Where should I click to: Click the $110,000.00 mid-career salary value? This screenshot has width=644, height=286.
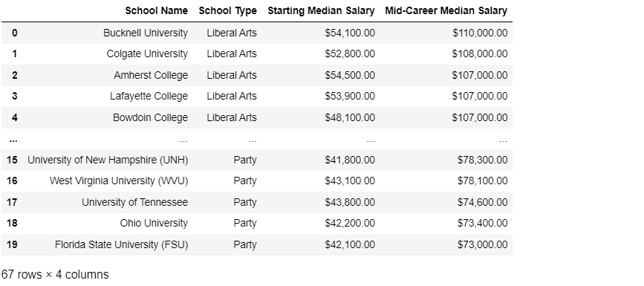[x=480, y=33]
